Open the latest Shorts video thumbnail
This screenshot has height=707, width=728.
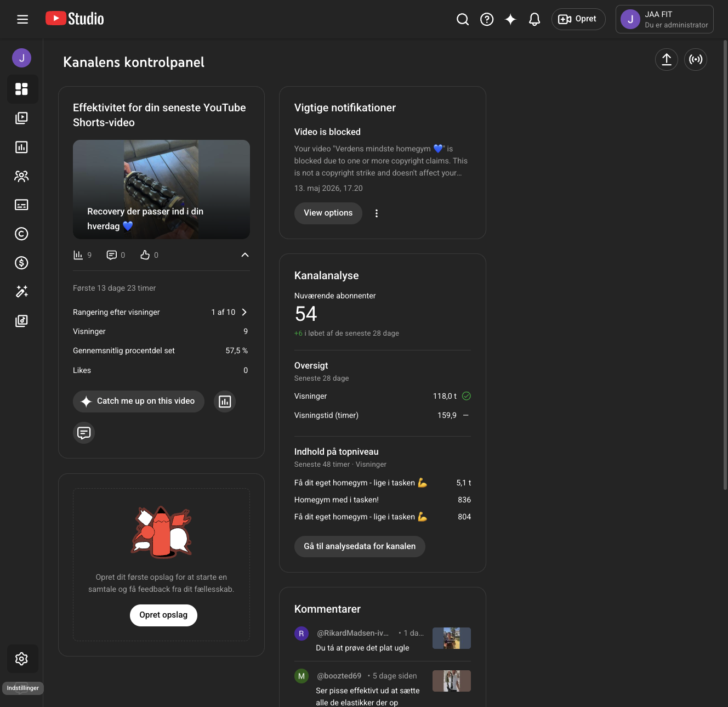click(161, 189)
